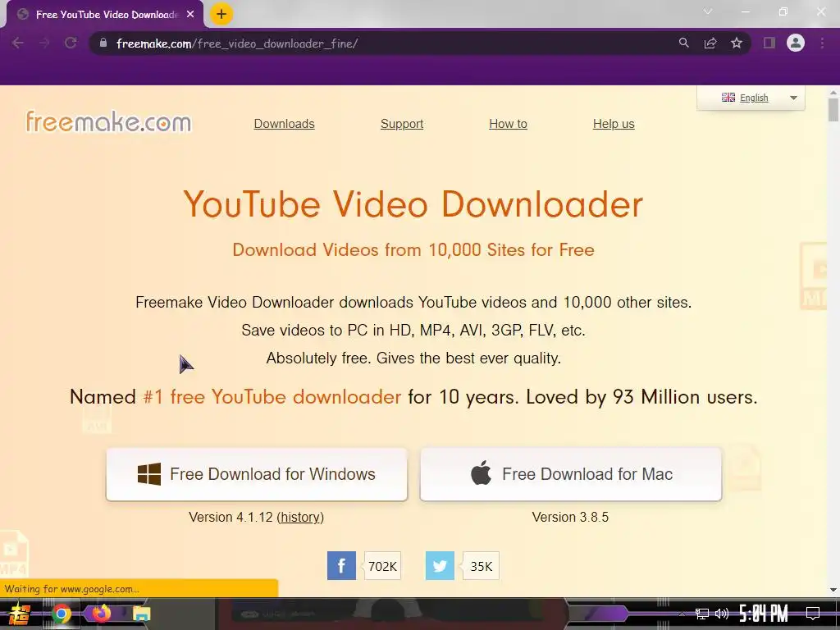Viewport: 840px width, 630px height.
Task: Click the Facebook share icon
Action: 341,566
